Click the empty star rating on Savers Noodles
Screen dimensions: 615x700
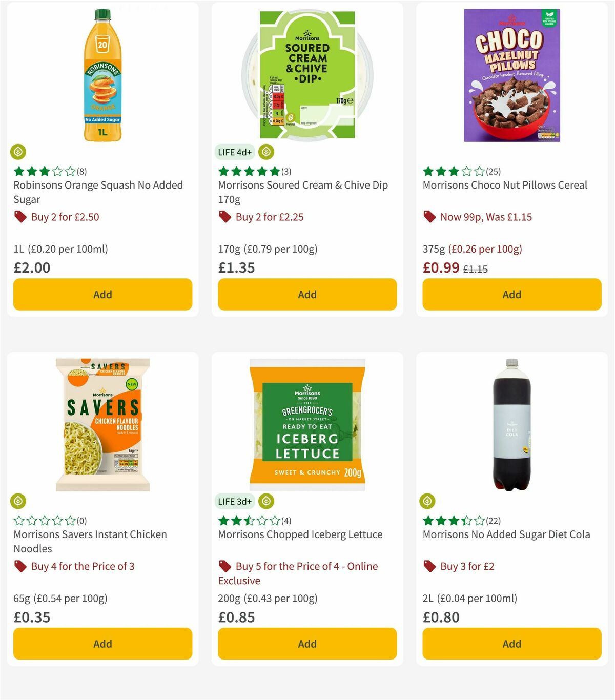(x=44, y=520)
